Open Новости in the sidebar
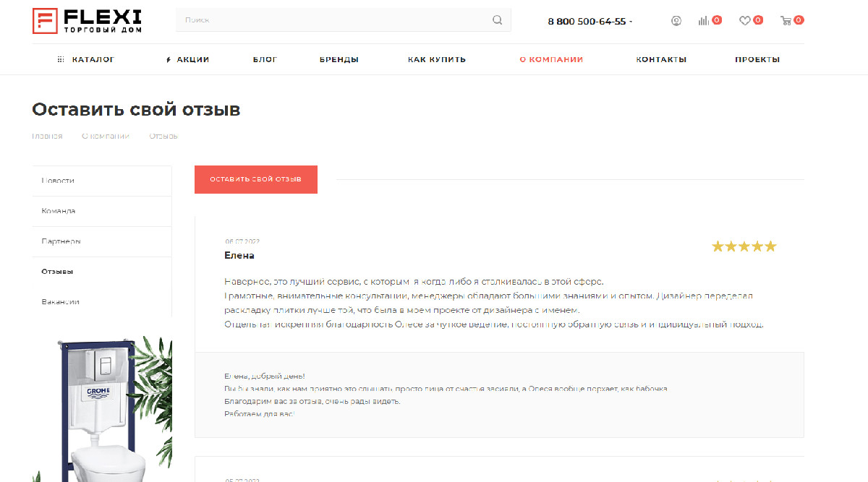Screen dimensions: 868x482 tap(102, 181)
